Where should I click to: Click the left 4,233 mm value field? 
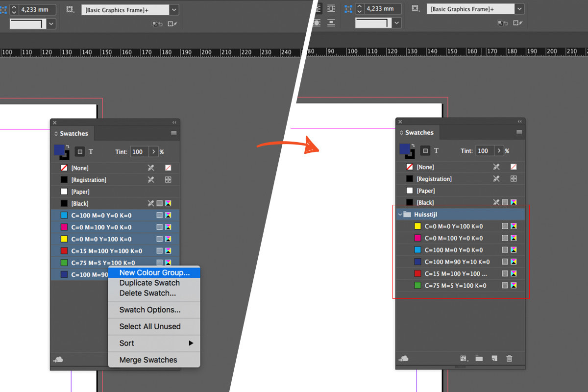click(38, 9)
